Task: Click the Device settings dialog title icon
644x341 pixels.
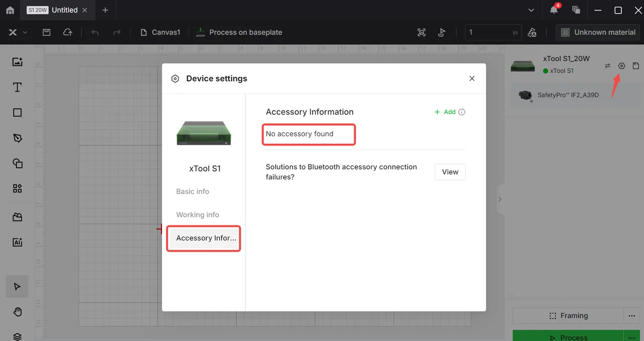Action: (x=175, y=78)
